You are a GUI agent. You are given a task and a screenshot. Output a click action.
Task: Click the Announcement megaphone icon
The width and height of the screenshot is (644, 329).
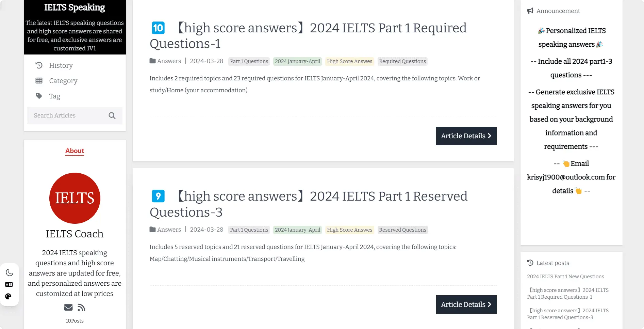click(530, 11)
